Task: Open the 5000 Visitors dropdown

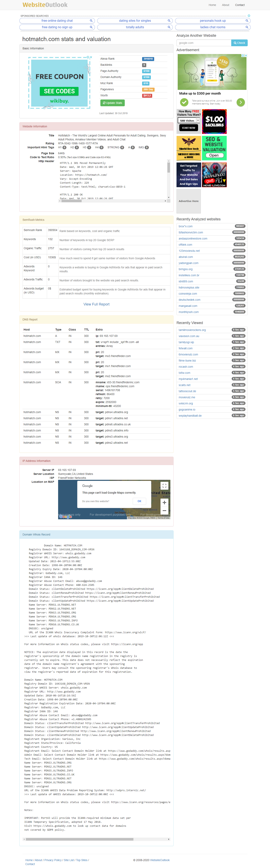Action: pos(189,120)
